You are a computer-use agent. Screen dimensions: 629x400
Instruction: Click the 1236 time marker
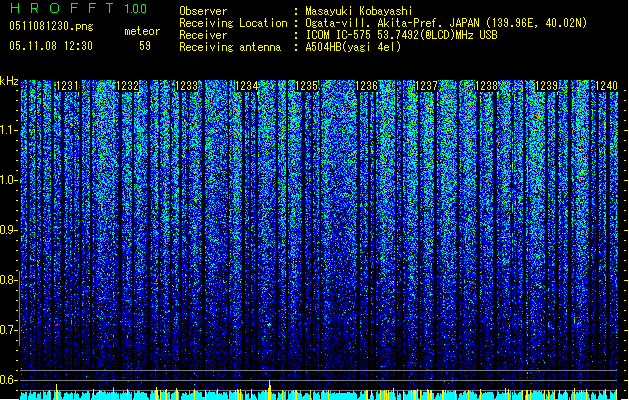pyautogui.click(x=367, y=86)
